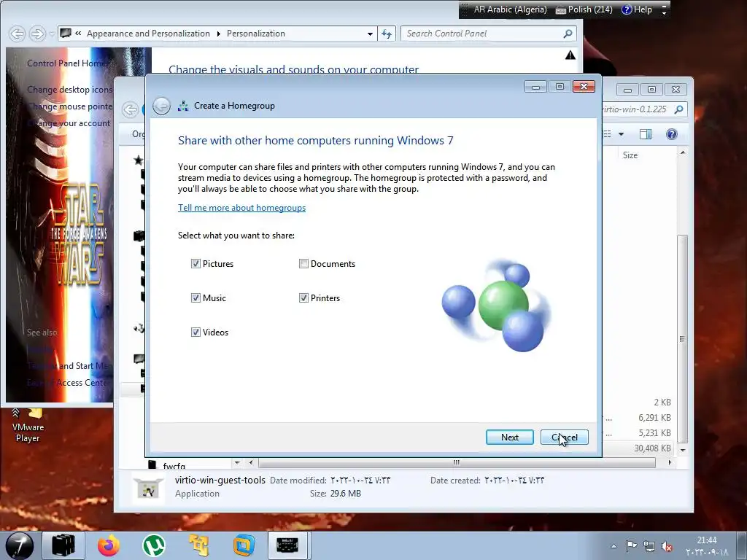Select Personalization breadcrumb item
The height and width of the screenshot is (560, 747).
point(256,34)
